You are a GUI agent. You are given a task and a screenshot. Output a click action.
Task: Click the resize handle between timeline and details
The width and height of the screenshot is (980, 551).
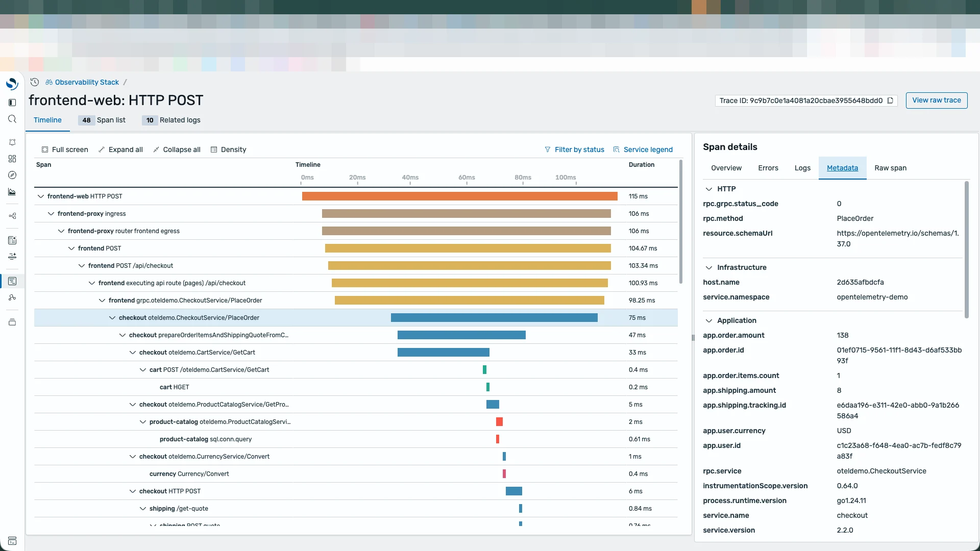(x=693, y=338)
